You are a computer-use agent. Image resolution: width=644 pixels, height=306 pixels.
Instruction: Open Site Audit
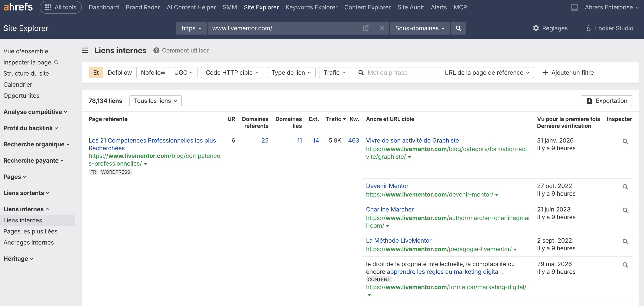point(411,7)
